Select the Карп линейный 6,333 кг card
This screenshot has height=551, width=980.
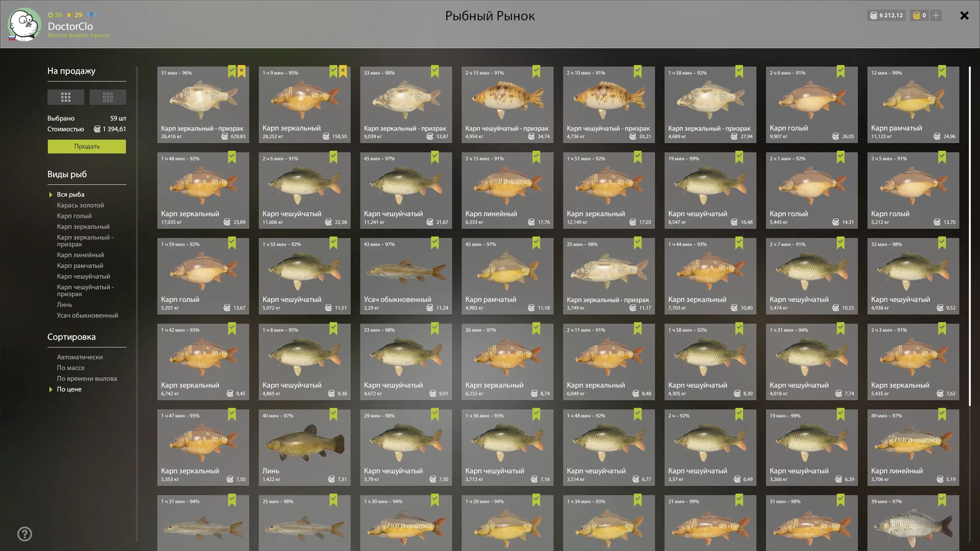click(x=507, y=191)
